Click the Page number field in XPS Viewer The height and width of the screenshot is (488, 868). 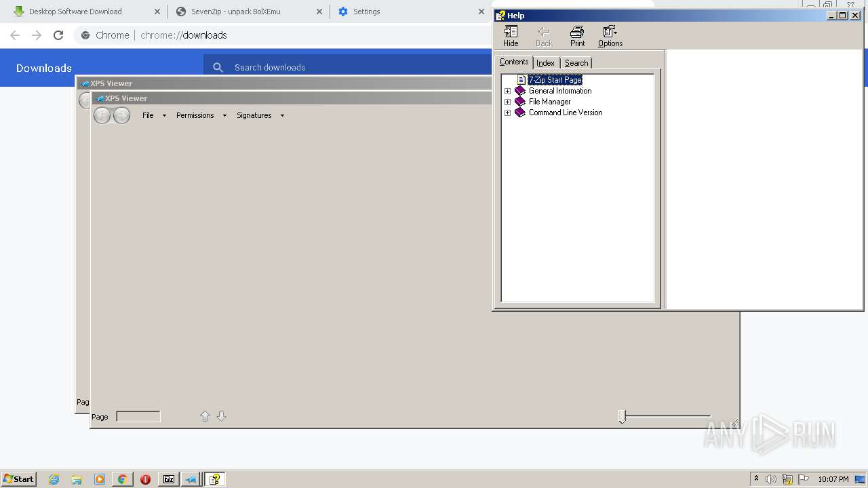coord(138,416)
